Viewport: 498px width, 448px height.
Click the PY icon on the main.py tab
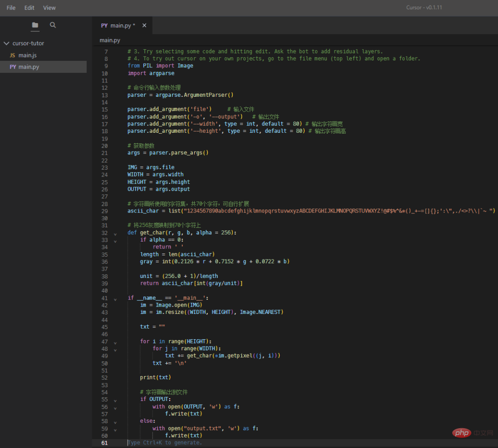click(104, 25)
